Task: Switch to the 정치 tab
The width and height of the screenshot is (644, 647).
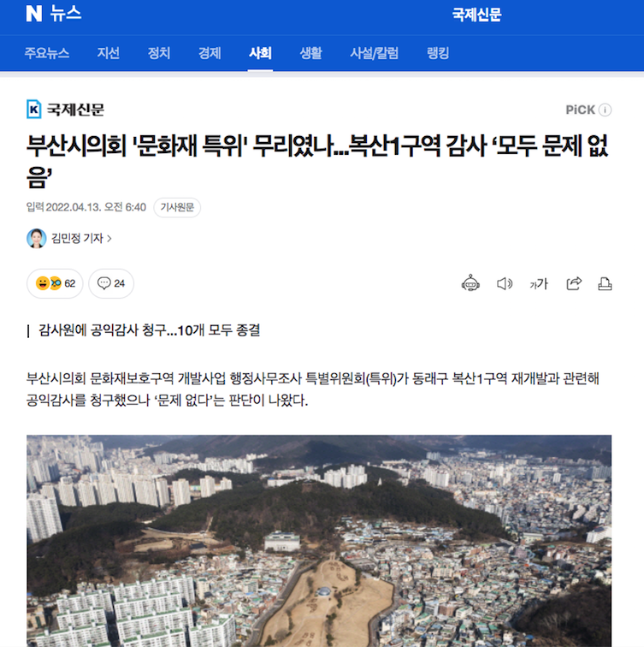Action: point(159,53)
